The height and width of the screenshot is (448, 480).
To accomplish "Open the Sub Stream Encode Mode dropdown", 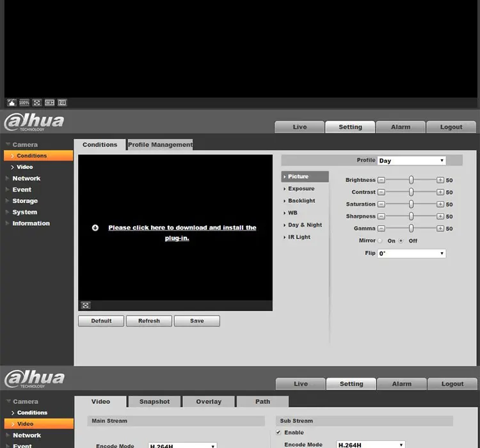I will (x=371, y=445).
